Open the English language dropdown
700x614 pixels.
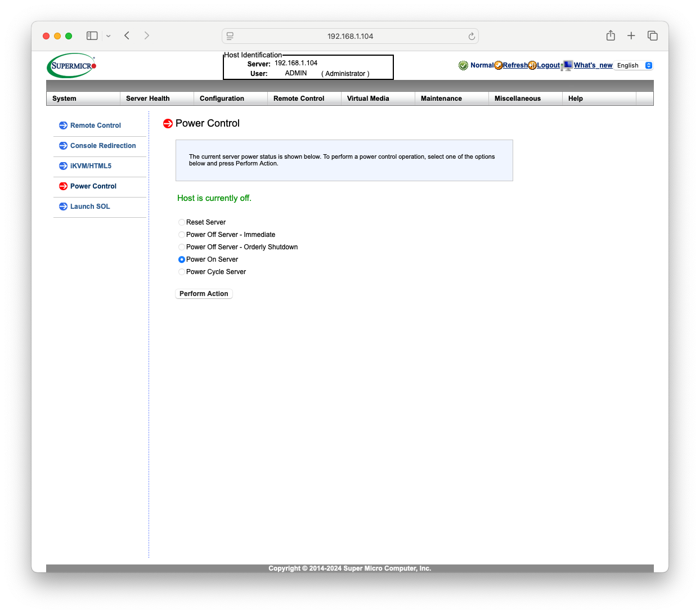pyautogui.click(x=633, y=65)
